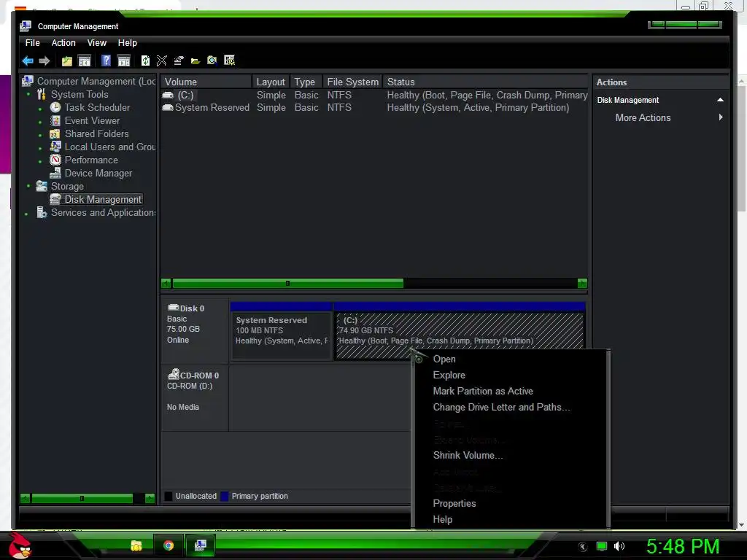
Task: Select Event Viewer in the tree
Action: (92, 121)
